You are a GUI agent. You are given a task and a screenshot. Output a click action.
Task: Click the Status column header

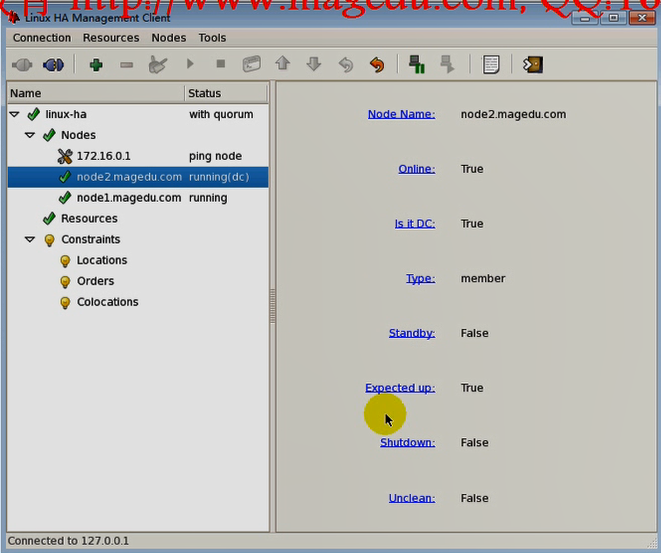[225, 93]
